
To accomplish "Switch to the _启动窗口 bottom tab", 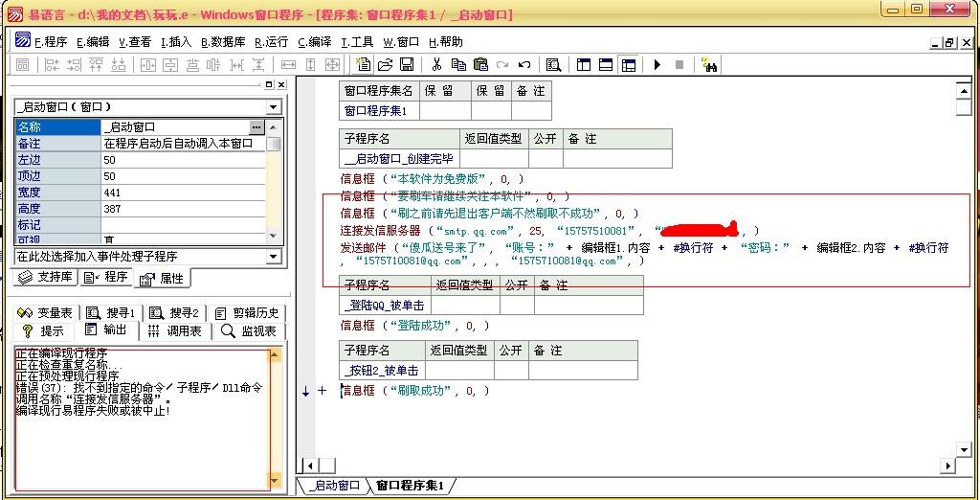I will [x=335, y=486].
